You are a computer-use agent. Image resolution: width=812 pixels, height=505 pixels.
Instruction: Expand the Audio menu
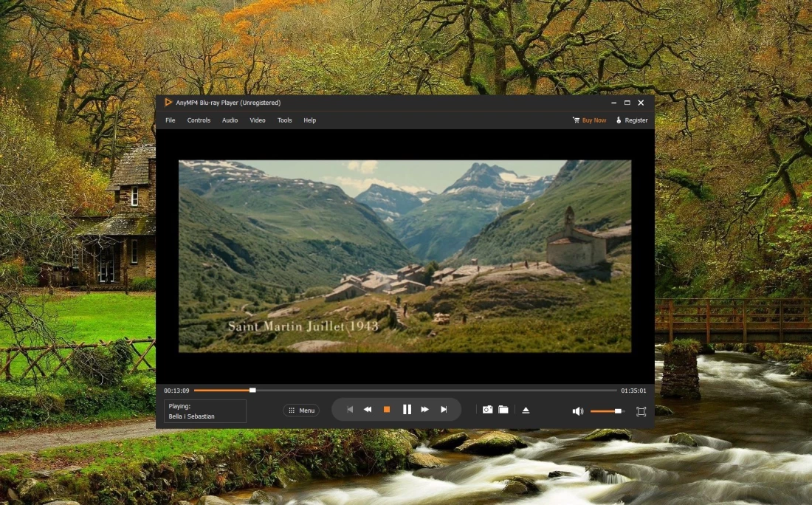(230, 120)
